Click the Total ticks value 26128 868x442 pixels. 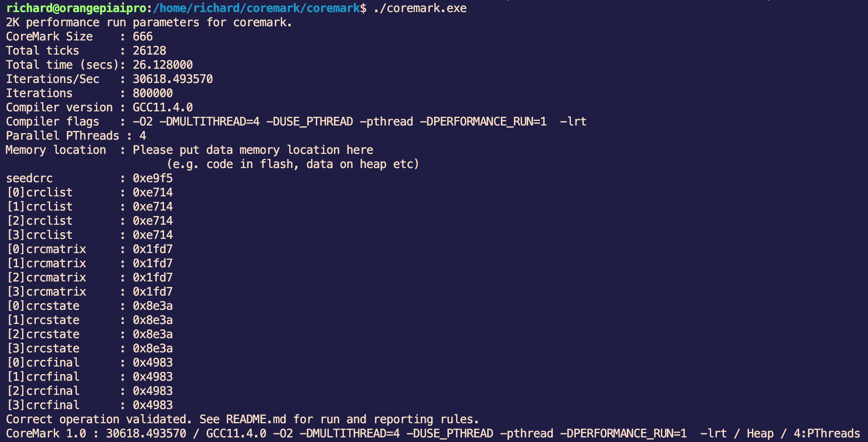(149, 50)
